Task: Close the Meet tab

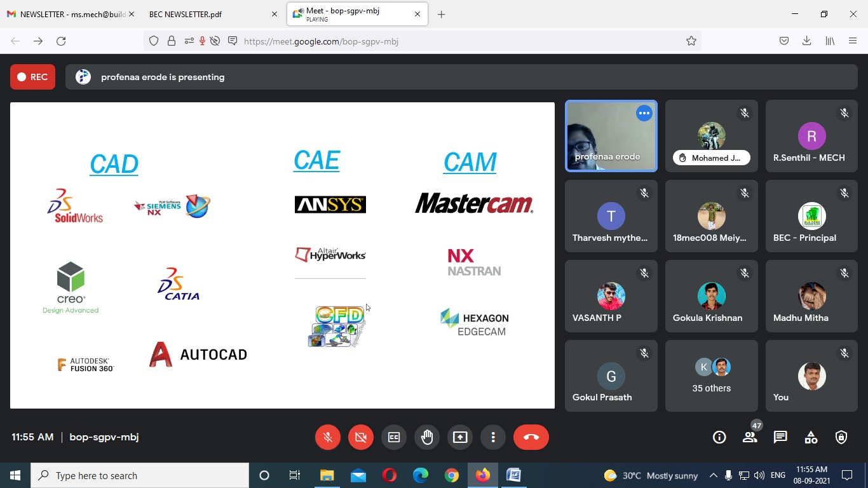Action: coord(417,14)
